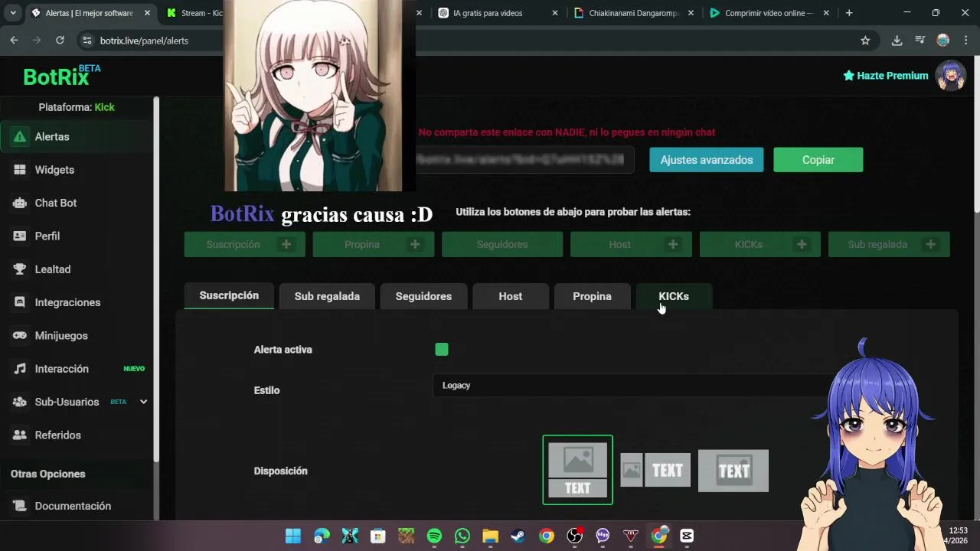Select the blurred alert URL field

pos(524,160)
